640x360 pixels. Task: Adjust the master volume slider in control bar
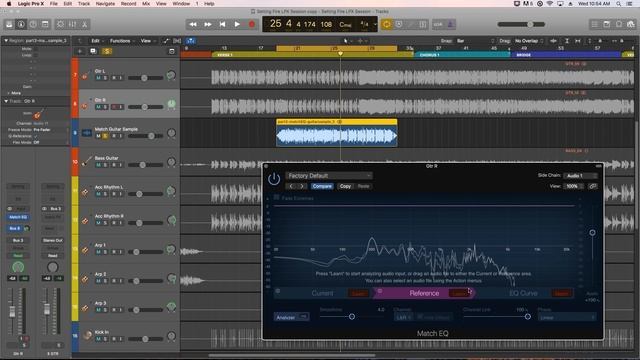(530, 24)
